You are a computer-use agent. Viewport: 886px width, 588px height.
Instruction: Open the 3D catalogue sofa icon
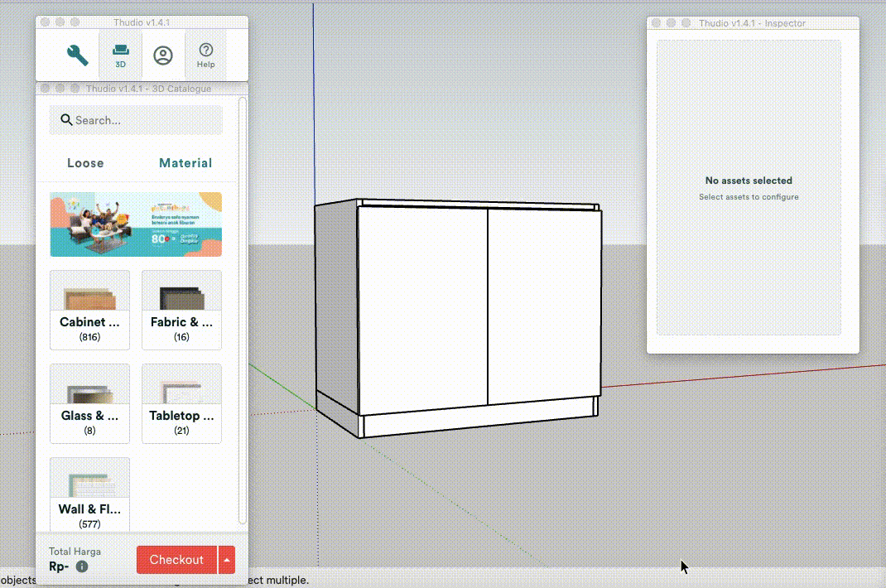pyautogui.click(x=120, y=55)
